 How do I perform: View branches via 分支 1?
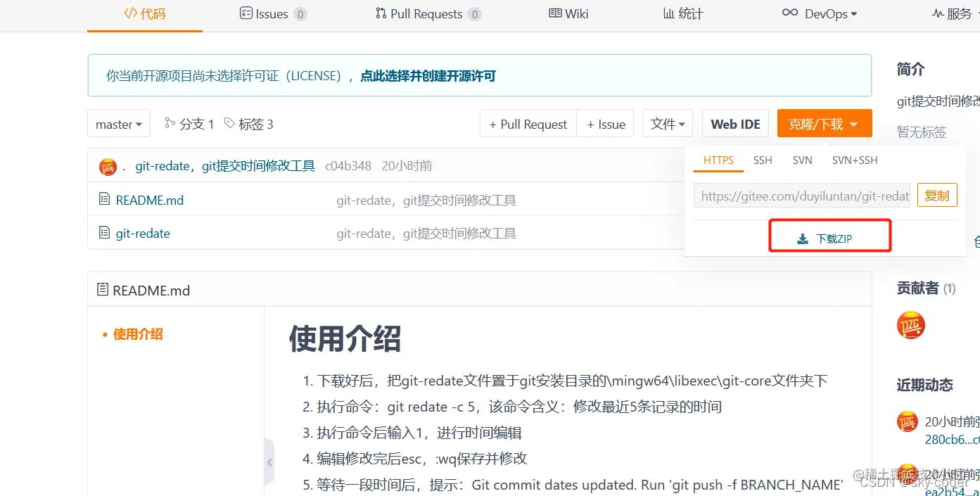pyautogui.click(x=189, y=124)
